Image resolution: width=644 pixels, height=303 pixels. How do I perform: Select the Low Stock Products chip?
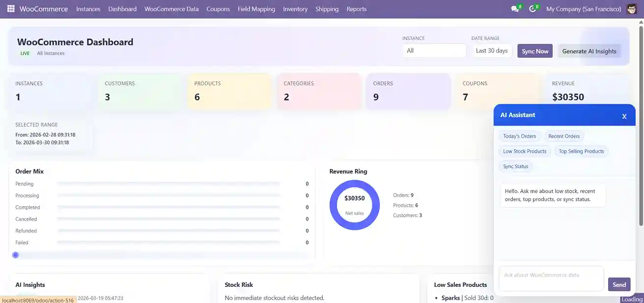click(x=524, y=151)
